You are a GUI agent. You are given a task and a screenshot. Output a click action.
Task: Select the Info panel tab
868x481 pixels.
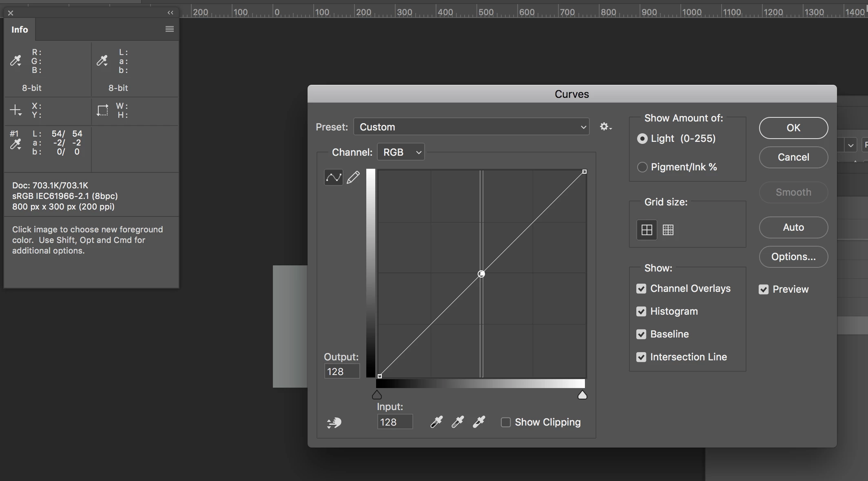(x=20, y=29)
